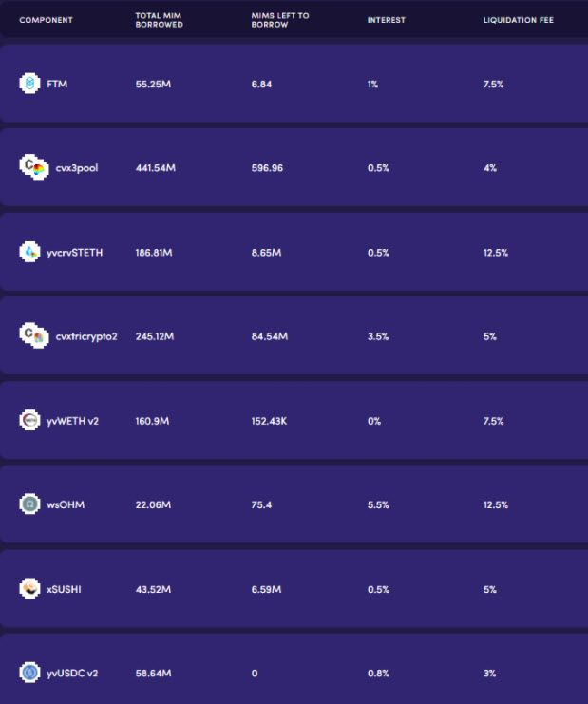The height and width of the screenshot is (704, 588).
Task: Click the yvWETH v2 token icon
Action: [29, 420]
